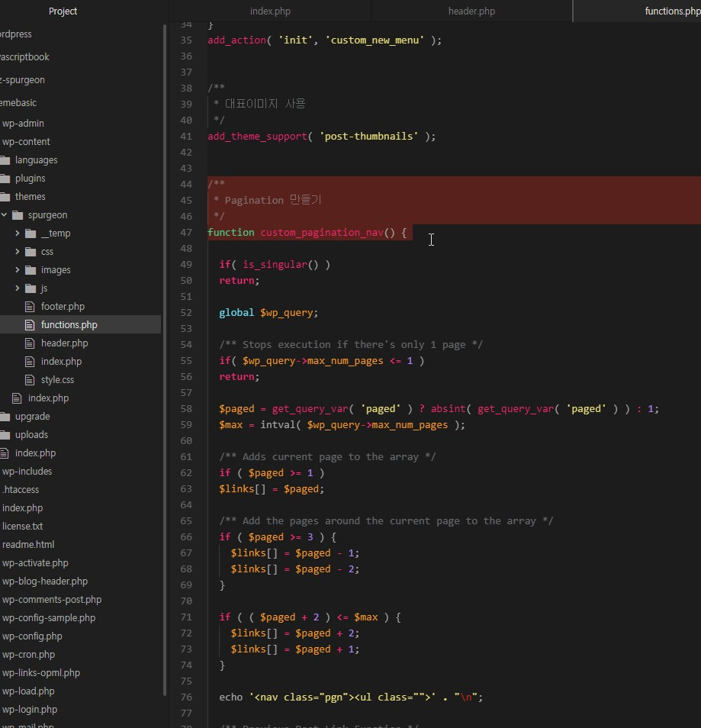
Task: Select the emebasic project folder
Action: [x=18, y=103]
